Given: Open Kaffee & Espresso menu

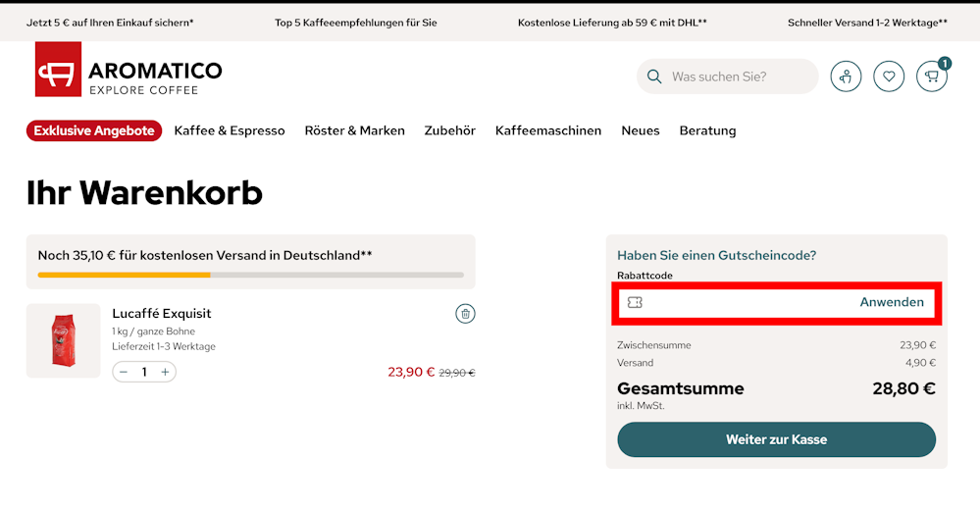Looking at the screenshot, I should tap(230, 130).
